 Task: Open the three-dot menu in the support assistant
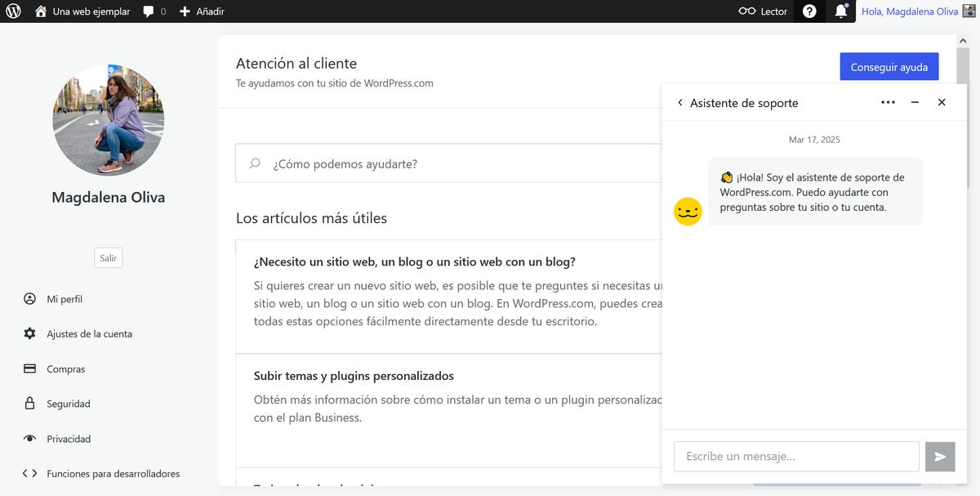[x=888, y=102]
